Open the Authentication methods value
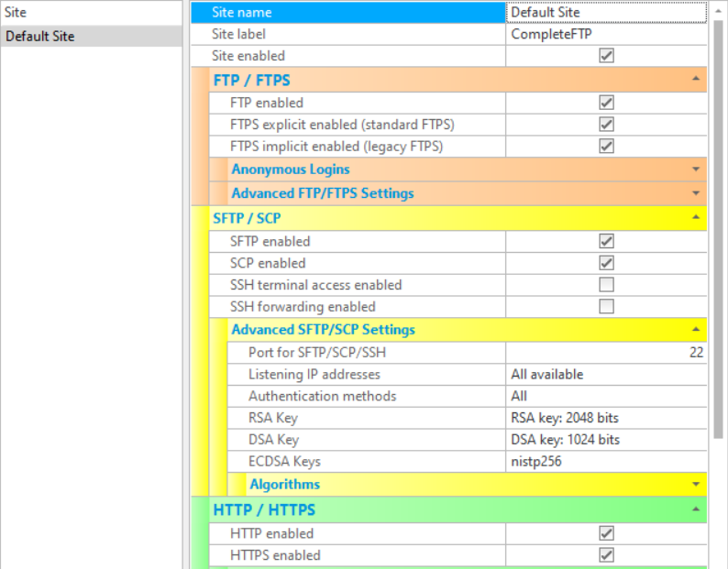The height and width of the screenshot is (569, 728). pyautogui.click(x=605, y=396)
